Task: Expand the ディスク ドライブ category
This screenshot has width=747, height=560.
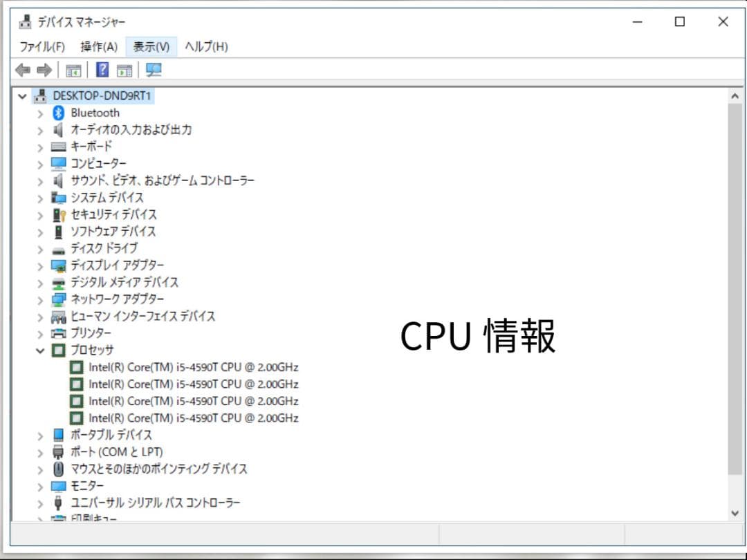Action: tap(40, 248)
